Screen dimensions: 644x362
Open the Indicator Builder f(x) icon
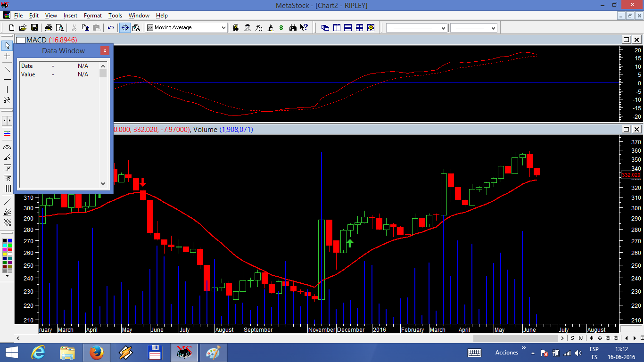[x=259, y=27]
